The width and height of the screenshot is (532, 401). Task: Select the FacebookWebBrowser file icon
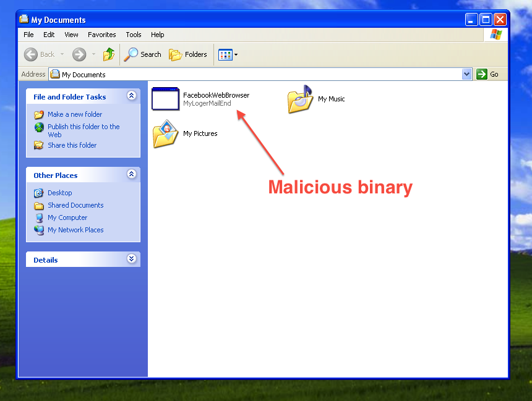click(165, 99)
